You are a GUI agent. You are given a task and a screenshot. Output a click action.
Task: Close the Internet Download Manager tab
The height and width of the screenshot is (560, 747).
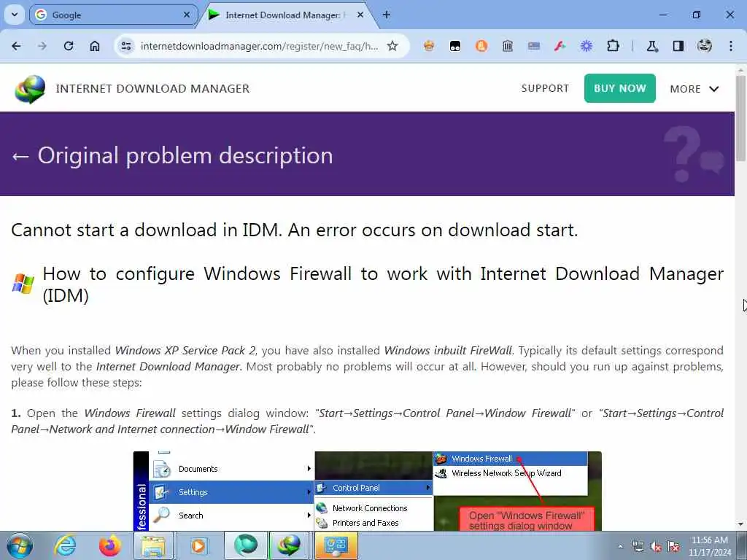pos(360,15)
